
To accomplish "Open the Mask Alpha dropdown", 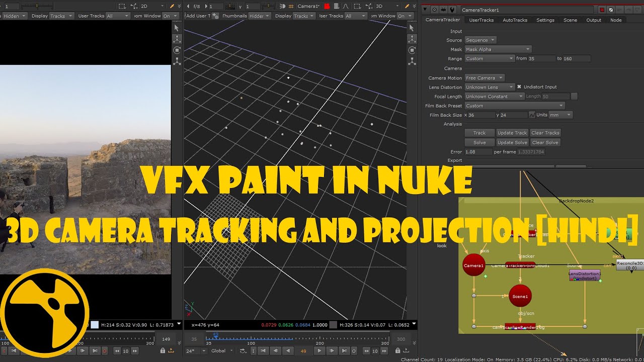I will coord(498,49).
